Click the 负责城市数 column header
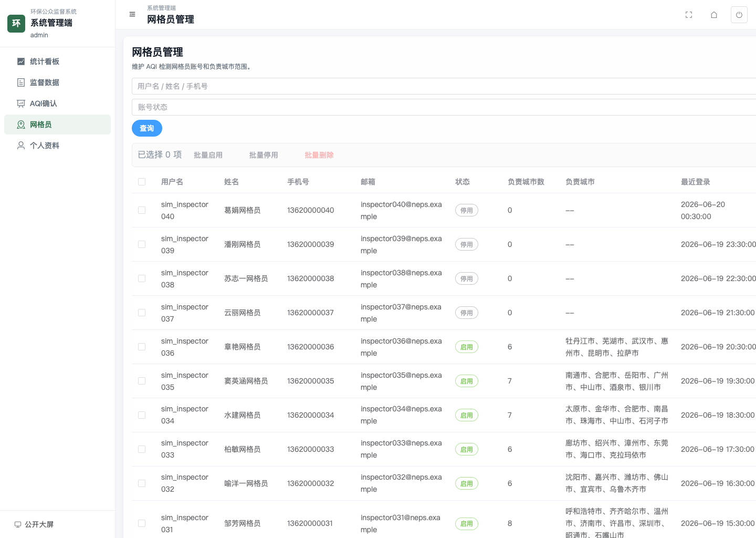Viewport: 756px width, 538px height. point(526,182)
